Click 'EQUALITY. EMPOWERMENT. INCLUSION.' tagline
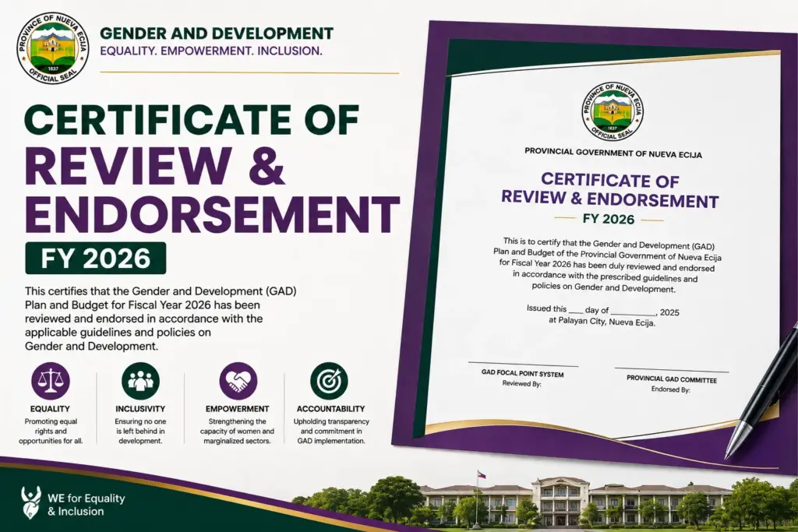The width and height of the screenshot is (798, 532). click(211, 51)
